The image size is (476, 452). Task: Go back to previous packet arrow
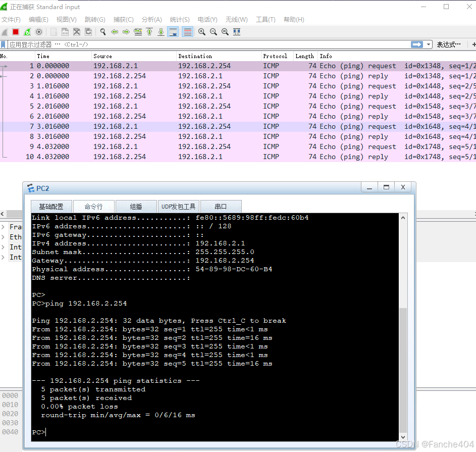pos(115,32)
